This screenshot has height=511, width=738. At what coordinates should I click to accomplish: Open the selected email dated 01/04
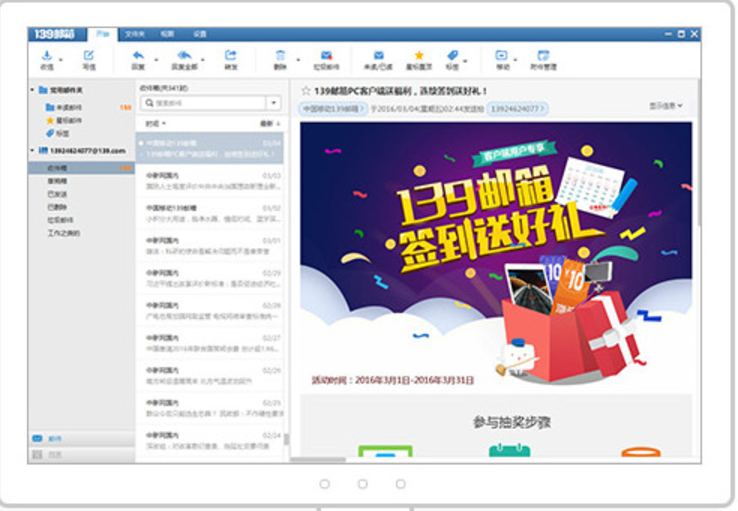coord(210,148)
